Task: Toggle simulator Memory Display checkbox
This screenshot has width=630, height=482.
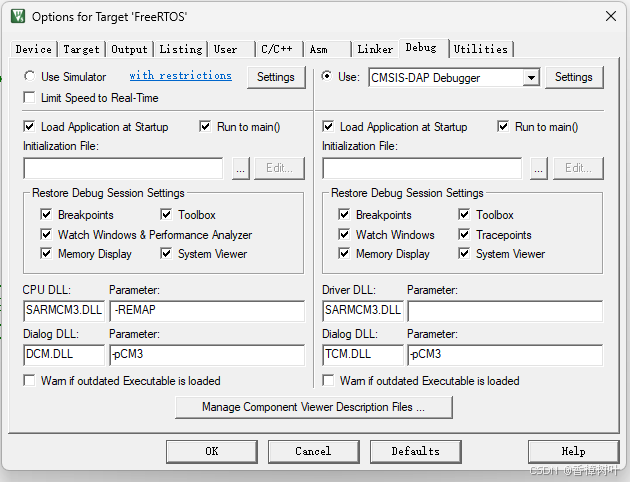Action: (46, 253)
